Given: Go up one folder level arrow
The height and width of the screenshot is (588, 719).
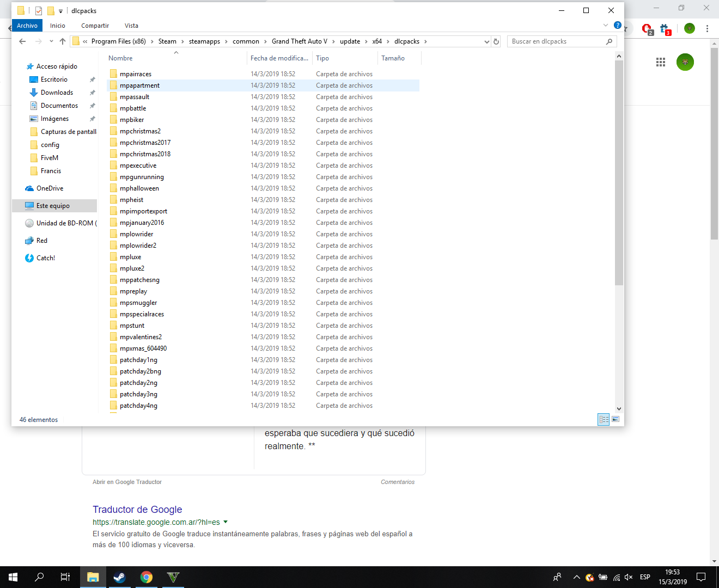Looking at the screenshot, I should 63,41.
